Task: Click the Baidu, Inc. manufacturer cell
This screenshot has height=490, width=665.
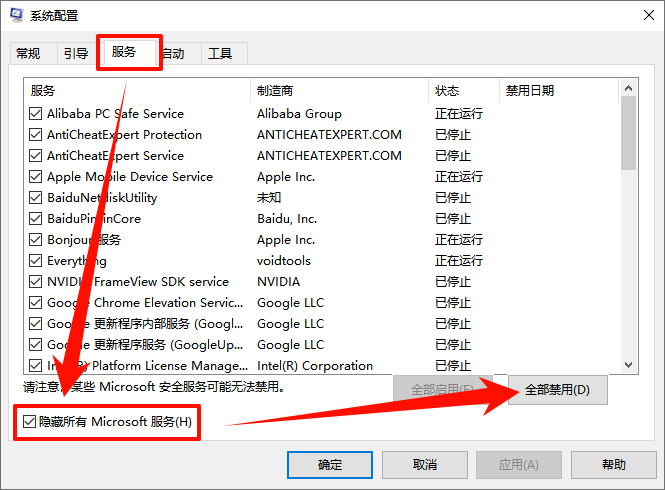Action: 287,218
